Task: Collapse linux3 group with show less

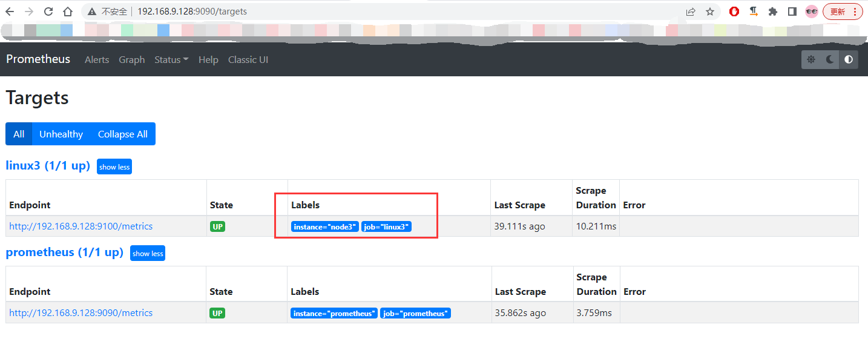Action: [x=114, y=167]
